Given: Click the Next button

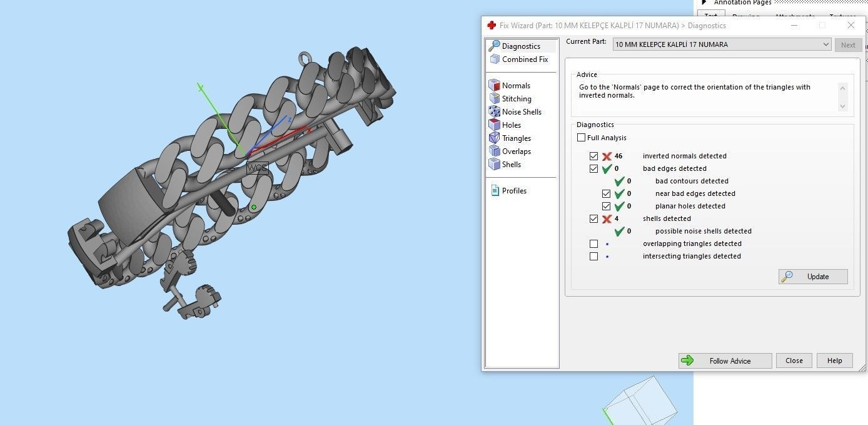Looking at the screenshot, I should pos(848,45).
